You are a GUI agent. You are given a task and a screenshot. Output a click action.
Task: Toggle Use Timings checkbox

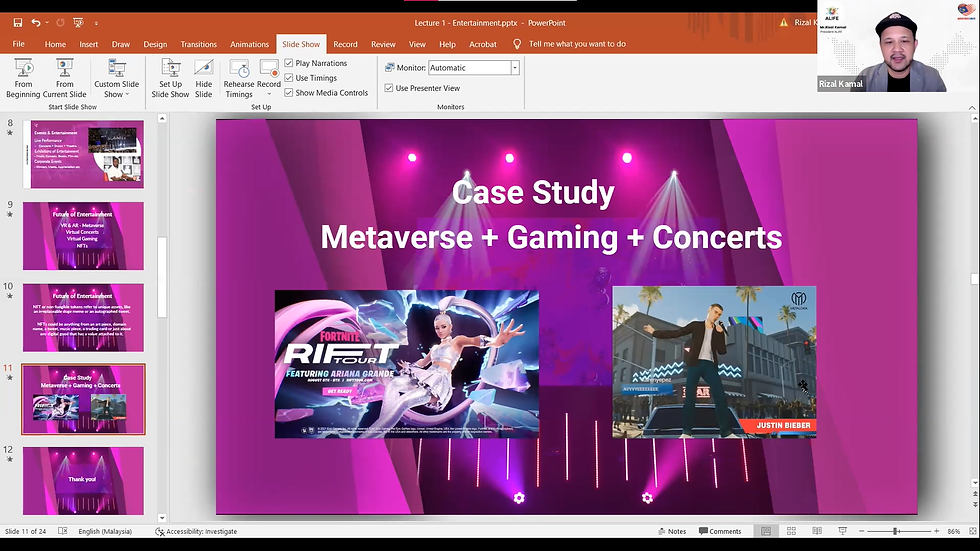tap(289, 78)
